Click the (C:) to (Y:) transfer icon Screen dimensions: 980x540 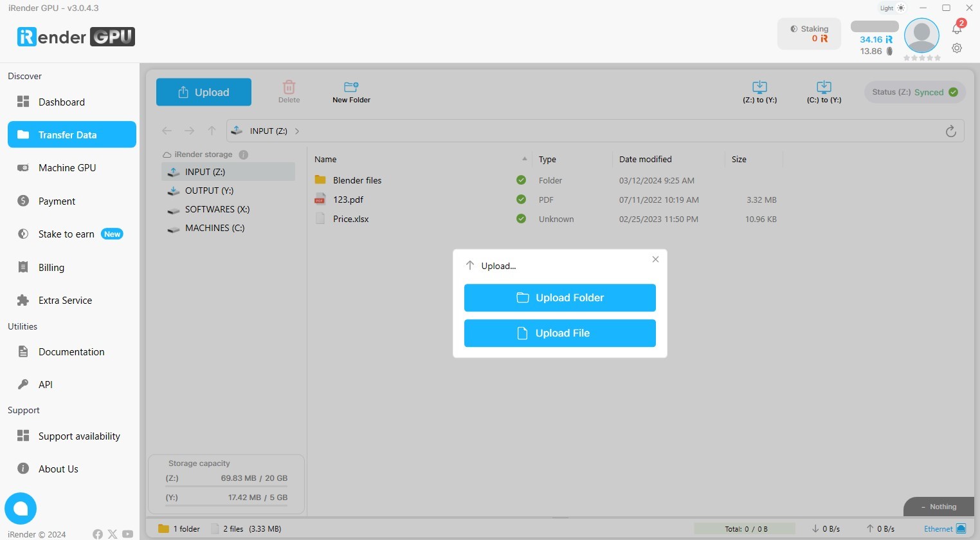(x=824, y=92)
